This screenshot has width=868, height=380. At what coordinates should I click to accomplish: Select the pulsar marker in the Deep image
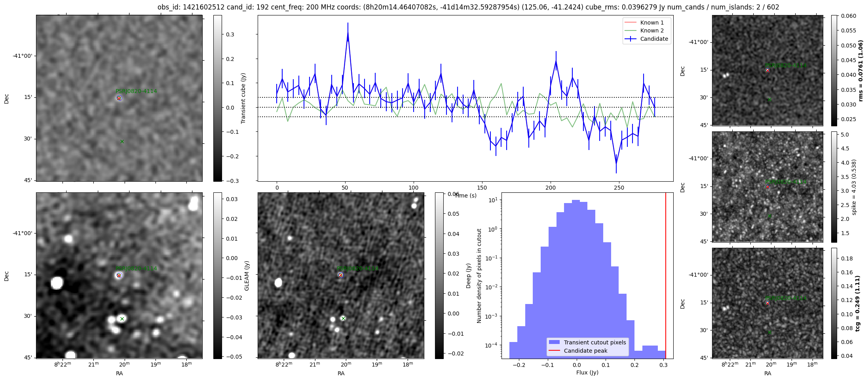[x=340, y=275]
